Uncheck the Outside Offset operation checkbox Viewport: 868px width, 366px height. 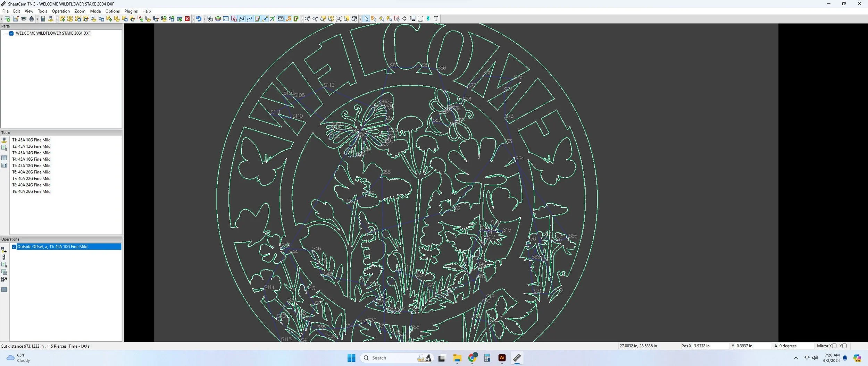[14, 247]
